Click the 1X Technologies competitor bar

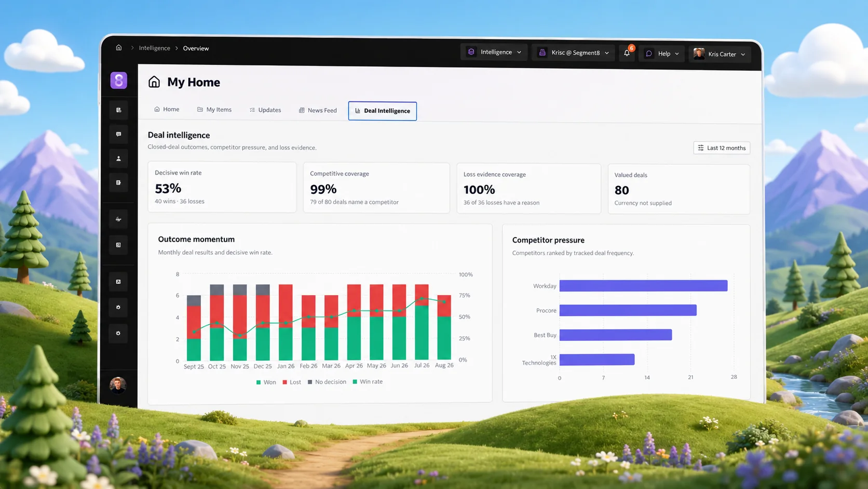tap(597, 359)
